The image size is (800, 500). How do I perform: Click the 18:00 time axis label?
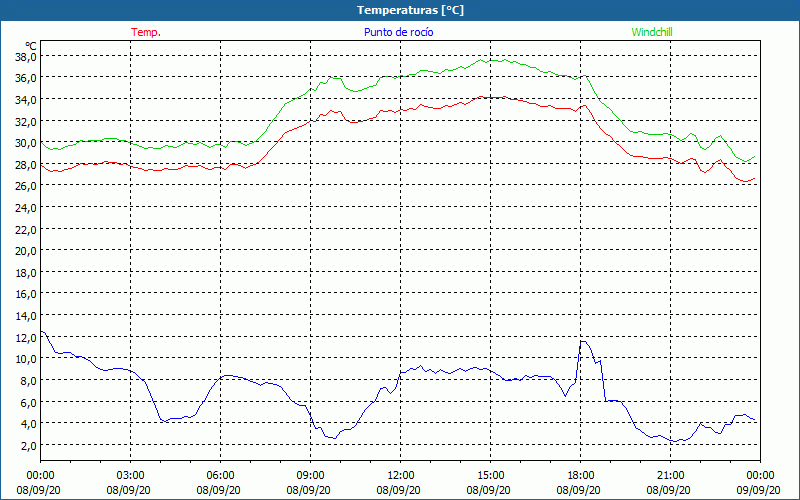click(581, 476)
